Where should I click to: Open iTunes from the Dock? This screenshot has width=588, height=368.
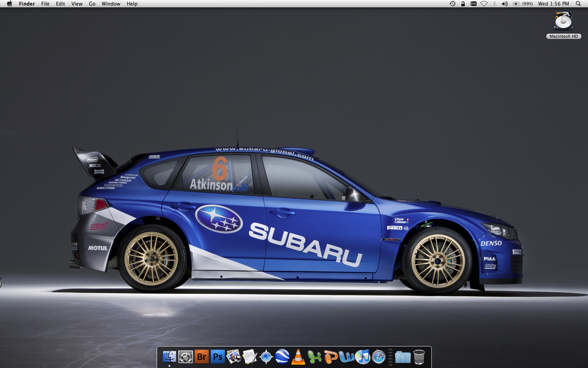pos(363,357)
